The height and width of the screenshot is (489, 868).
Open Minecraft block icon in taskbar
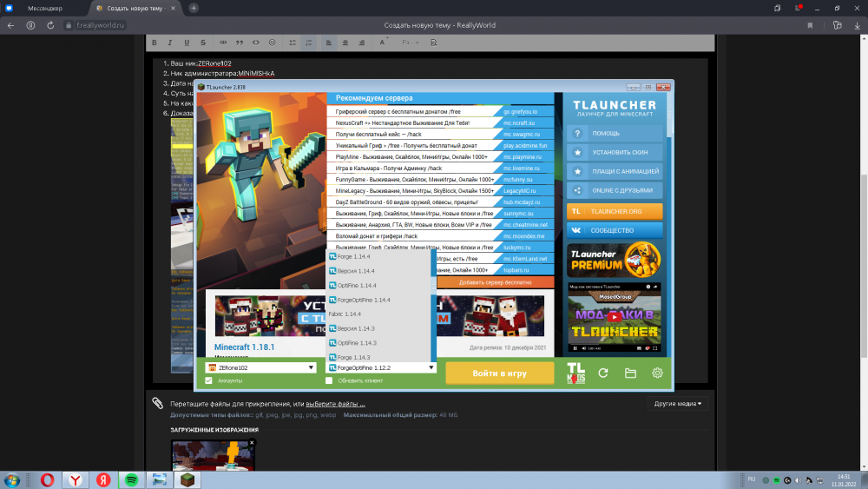(187, 479)
